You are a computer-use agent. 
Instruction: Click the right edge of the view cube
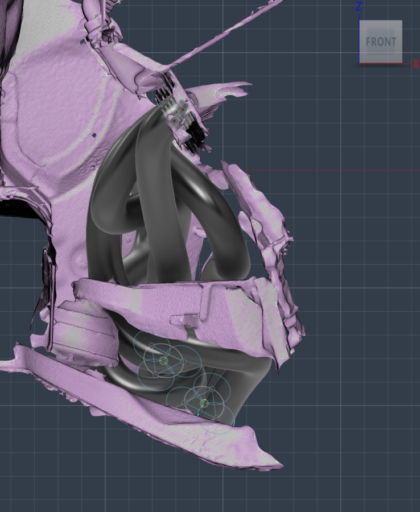401,42
